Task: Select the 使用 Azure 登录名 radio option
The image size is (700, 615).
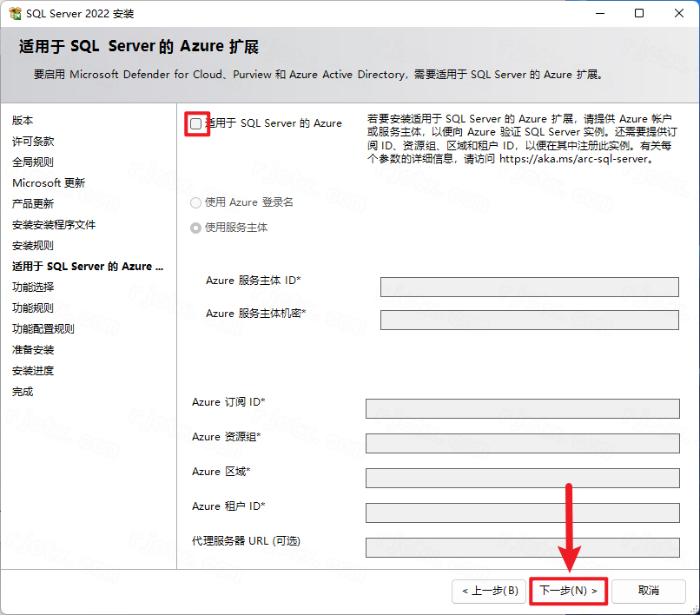Action: (x=195, y=202)
